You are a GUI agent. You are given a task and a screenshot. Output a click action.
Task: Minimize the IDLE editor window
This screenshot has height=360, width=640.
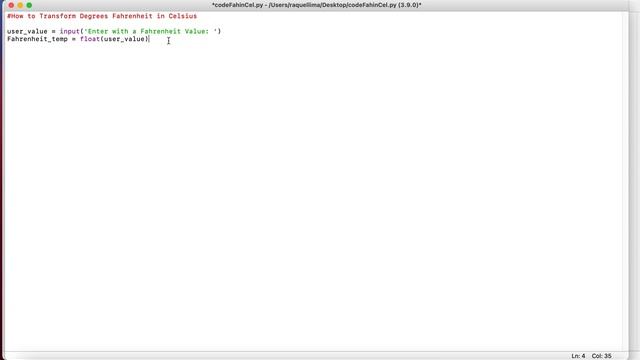20,5
